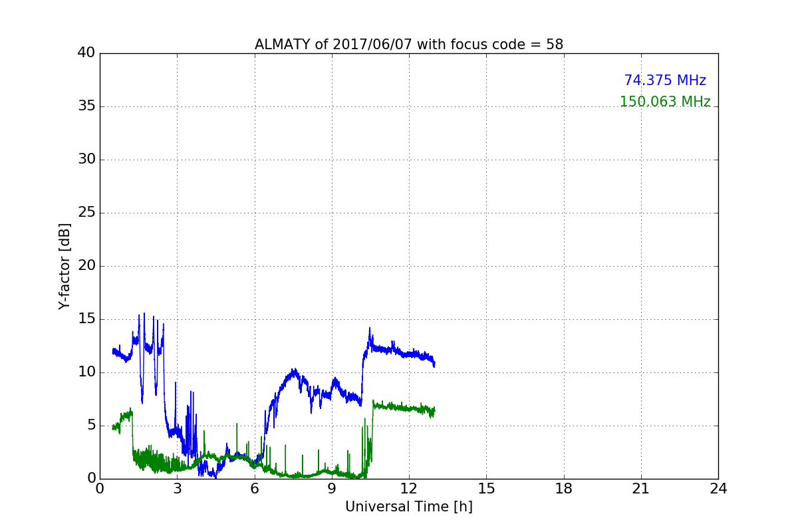Click the plot title mentioning ALMATY 2017/06/07
This screenshot has width=798, height=532.
(x=409, y=45)
